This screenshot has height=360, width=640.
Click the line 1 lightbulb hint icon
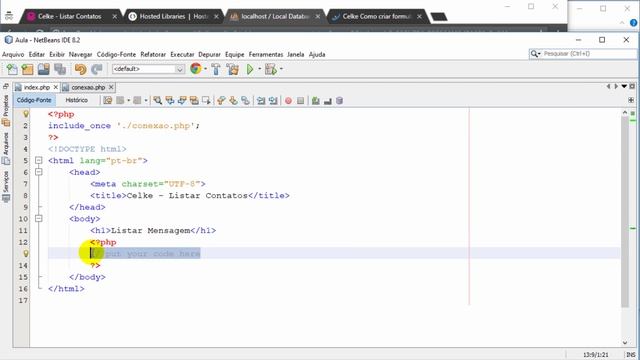pyautogui.click(x=25, y=114)
